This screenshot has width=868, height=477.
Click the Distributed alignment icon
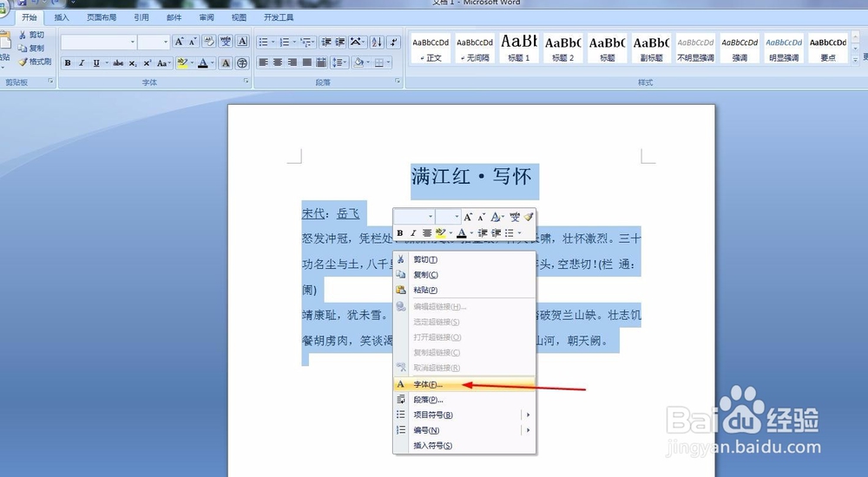coord(321,62)
